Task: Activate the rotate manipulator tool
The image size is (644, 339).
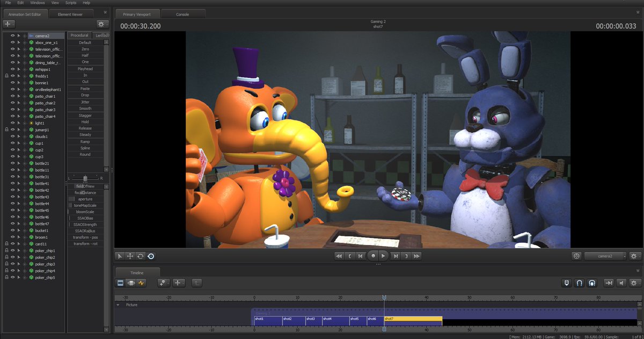Action: tap(141, 256)
